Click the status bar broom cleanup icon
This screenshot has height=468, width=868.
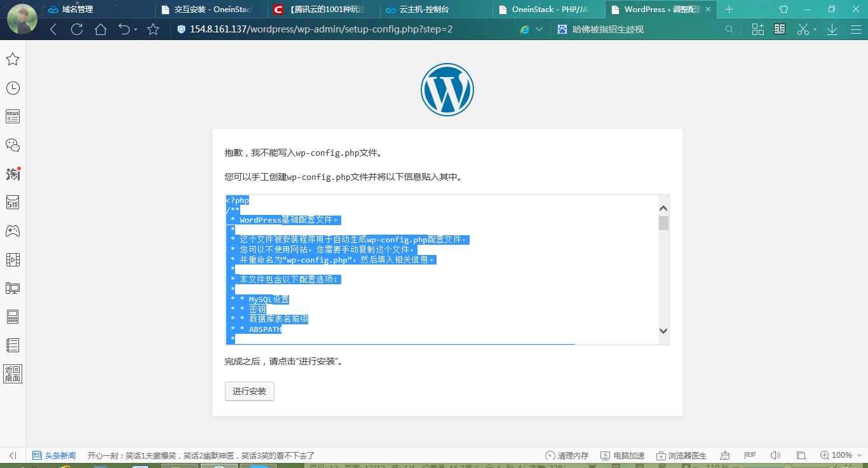(x=725, y=455)
